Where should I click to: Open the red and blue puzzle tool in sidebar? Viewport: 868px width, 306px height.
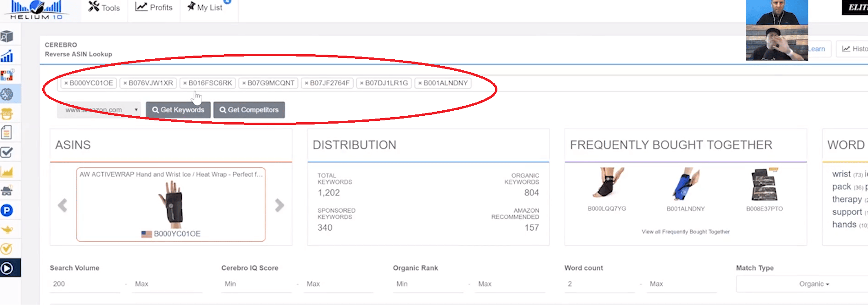point(7,75)
